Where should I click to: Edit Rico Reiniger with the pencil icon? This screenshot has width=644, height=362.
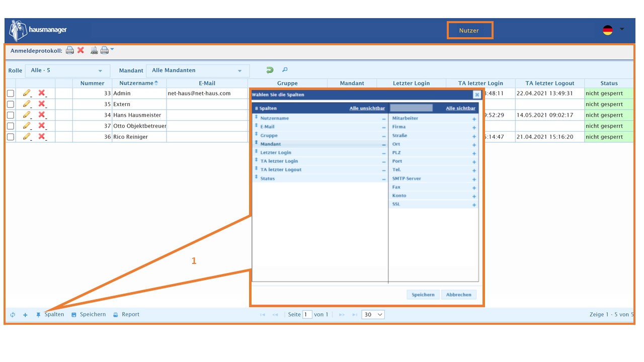click(x=27, y=136)
